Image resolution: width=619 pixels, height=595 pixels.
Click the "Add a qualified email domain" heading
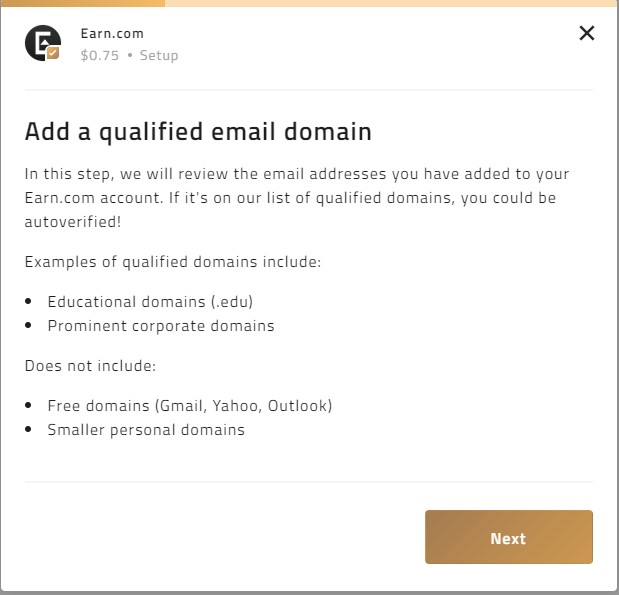198,131
